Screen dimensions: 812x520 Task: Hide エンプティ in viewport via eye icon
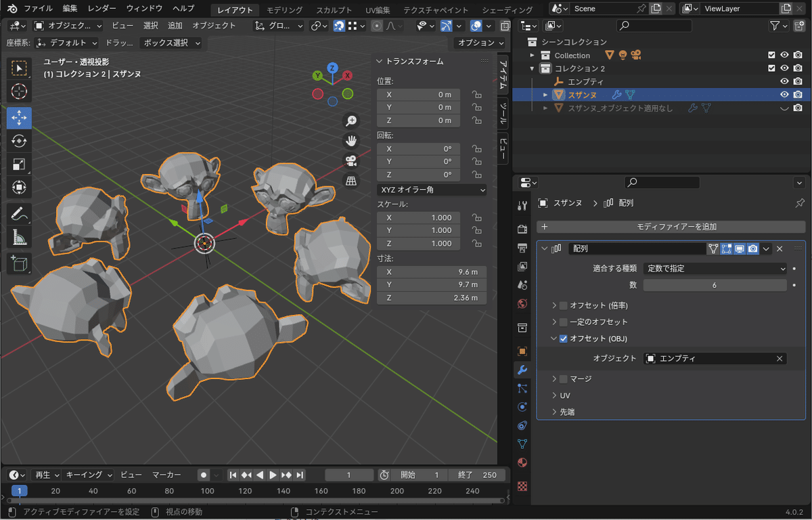point(785,81)
